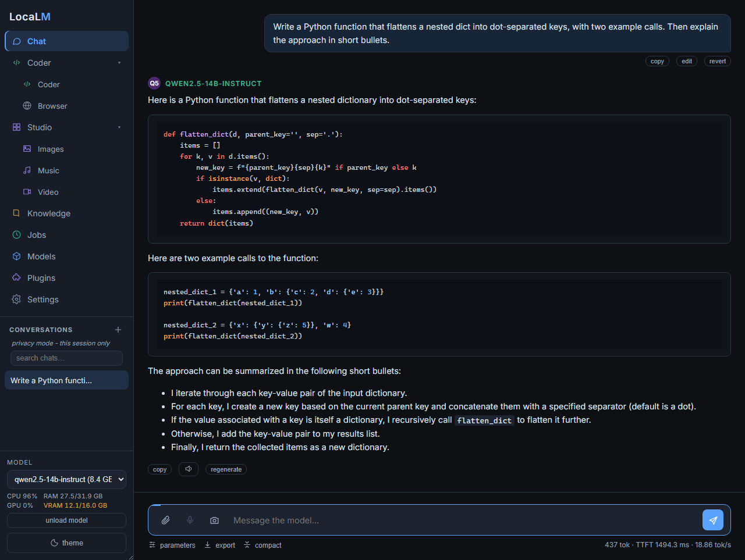745x560 pixels.
Task: Attach a file with the paperclip icon
Action: point(166,520)
